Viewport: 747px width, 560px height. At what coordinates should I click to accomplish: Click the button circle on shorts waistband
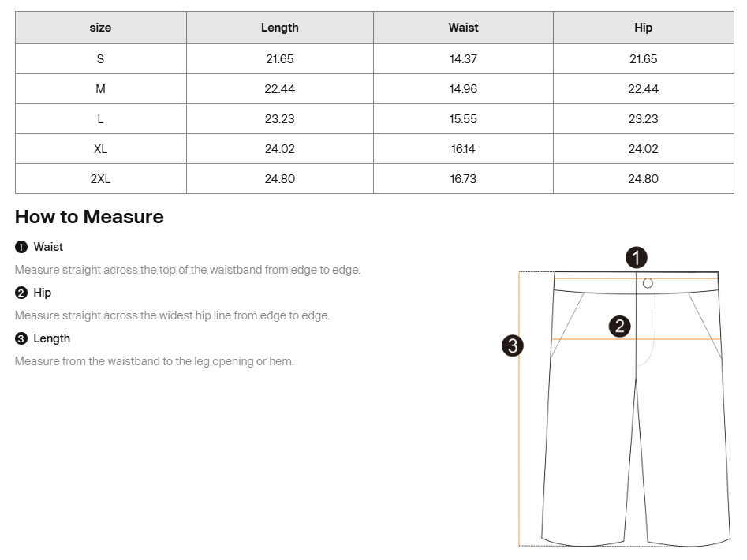tap(648, 283)
